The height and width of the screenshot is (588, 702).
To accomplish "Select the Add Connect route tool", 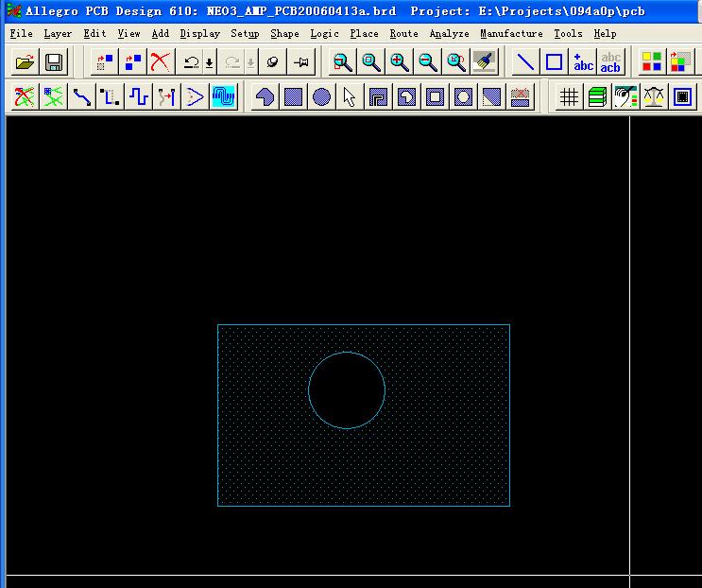I will click(x=82, y=96).
